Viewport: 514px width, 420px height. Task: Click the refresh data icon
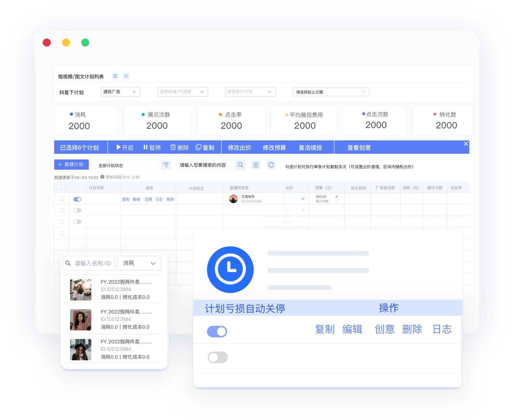[x=271, y=165]
